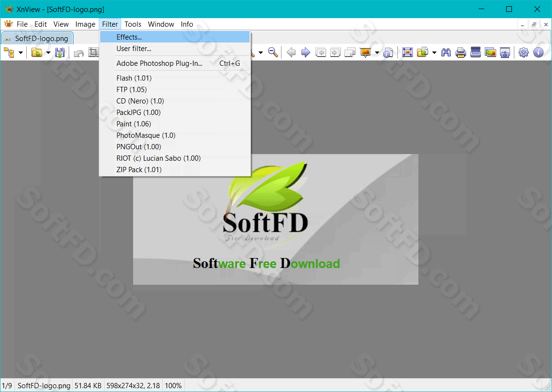Open the View menu

(x=61, y=24)
